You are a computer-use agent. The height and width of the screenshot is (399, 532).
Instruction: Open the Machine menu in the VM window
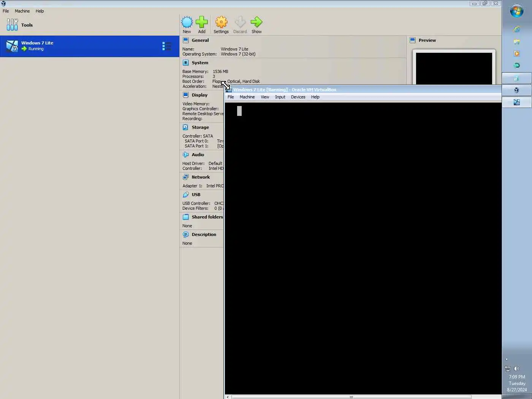tap(247, 97)
